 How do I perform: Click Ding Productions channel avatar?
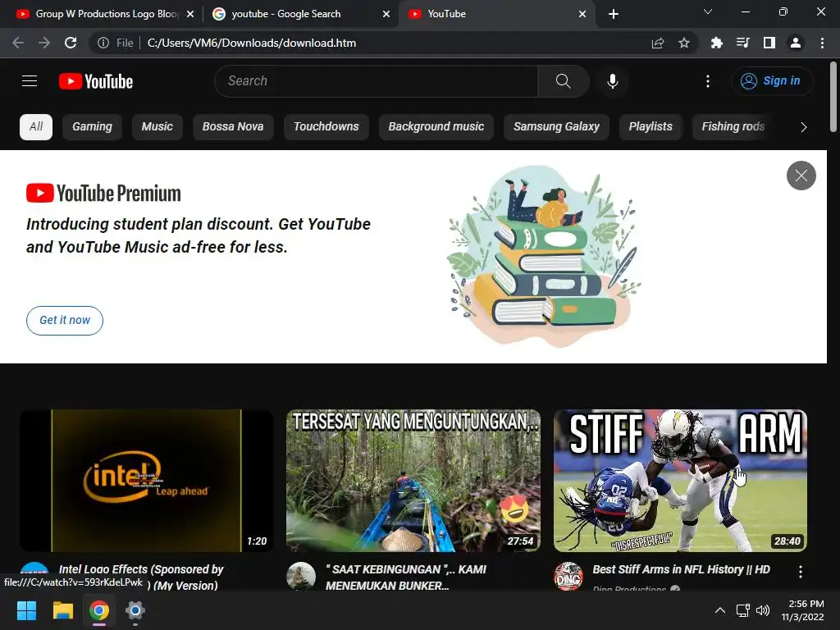(568, 576)
